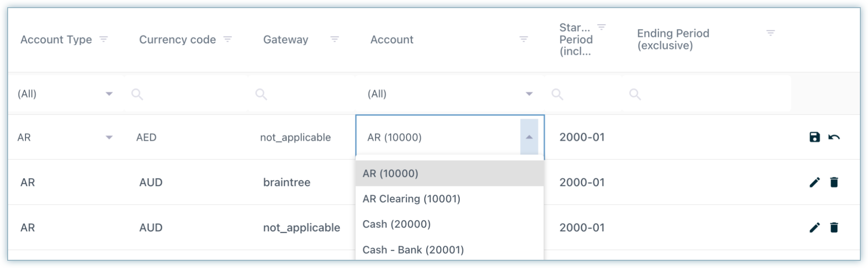Open the Account column filter icon

coord(524,39)
